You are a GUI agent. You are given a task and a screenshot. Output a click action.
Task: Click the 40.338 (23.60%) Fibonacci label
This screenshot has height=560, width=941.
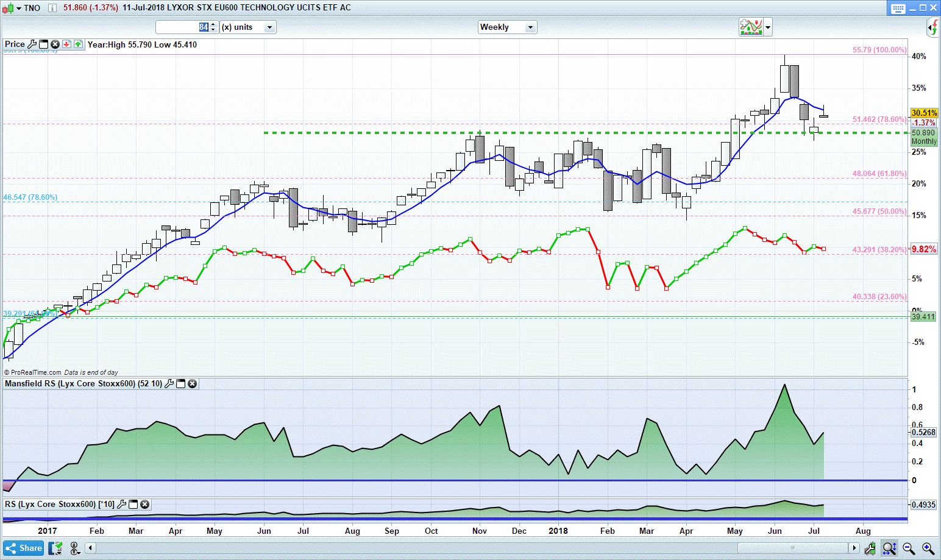pos(879,297)
